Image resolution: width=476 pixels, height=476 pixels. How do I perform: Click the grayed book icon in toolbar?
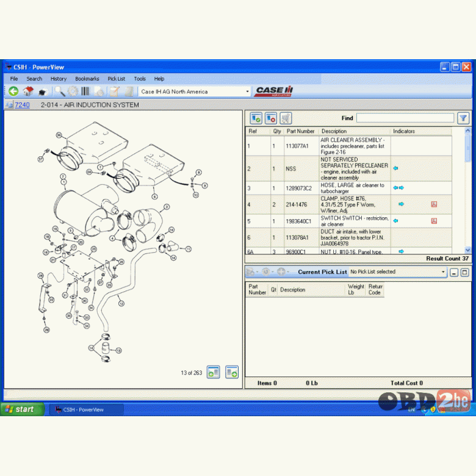[129, 92]
